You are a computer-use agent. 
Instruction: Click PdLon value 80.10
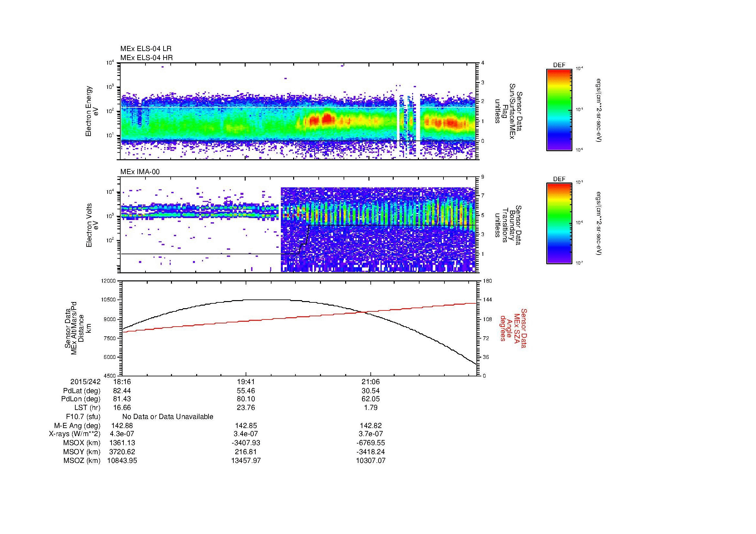[246, 399]
